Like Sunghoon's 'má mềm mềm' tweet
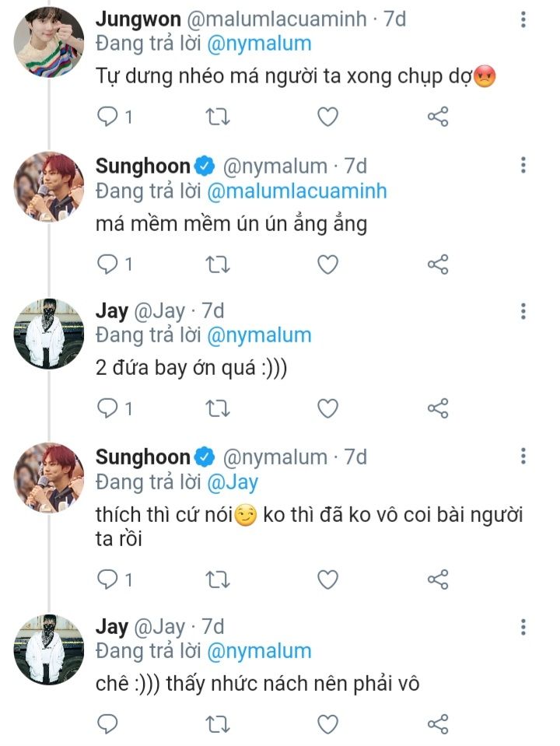Screen dimensions: 560x746 pos(328,264)
